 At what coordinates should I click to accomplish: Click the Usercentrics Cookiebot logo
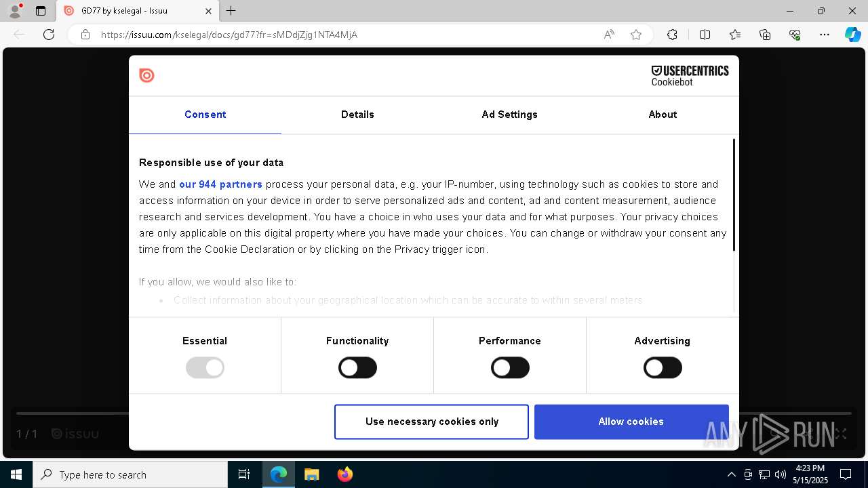click(690, 75)
